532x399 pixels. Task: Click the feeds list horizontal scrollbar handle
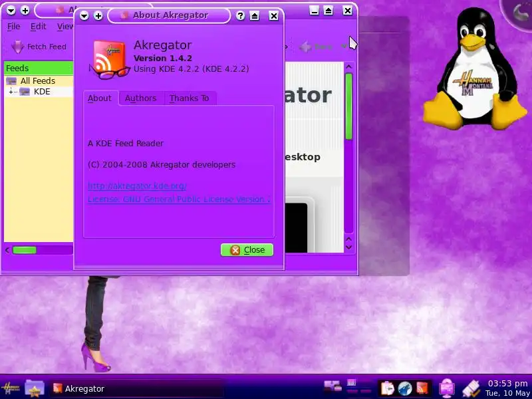point(25,251)
